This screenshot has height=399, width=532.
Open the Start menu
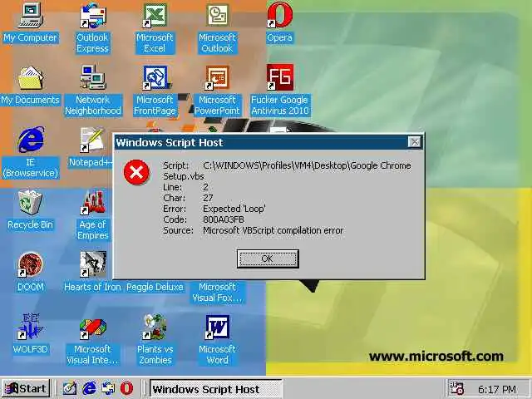tap(26, 388)
